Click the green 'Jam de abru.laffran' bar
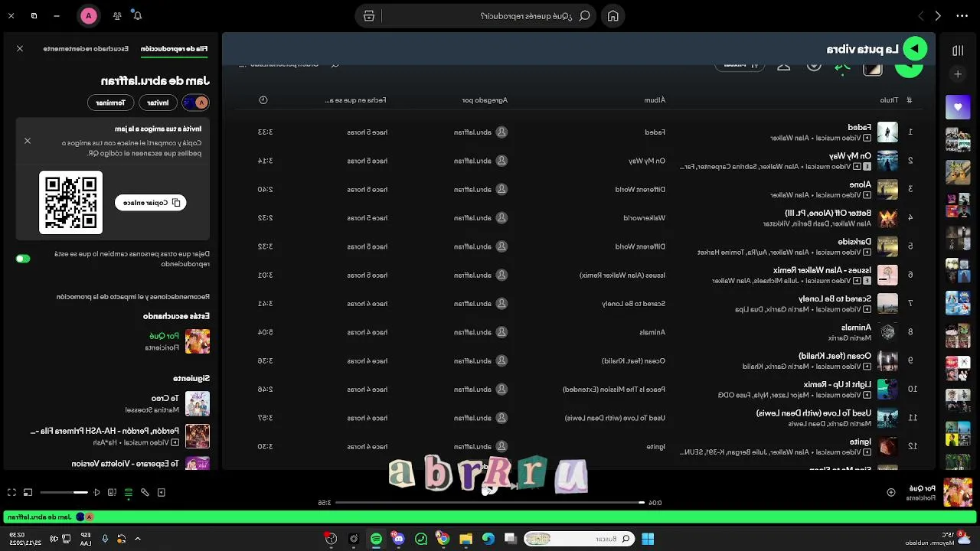The height and width of the screenshot is (551, 980). pos(490,517)
